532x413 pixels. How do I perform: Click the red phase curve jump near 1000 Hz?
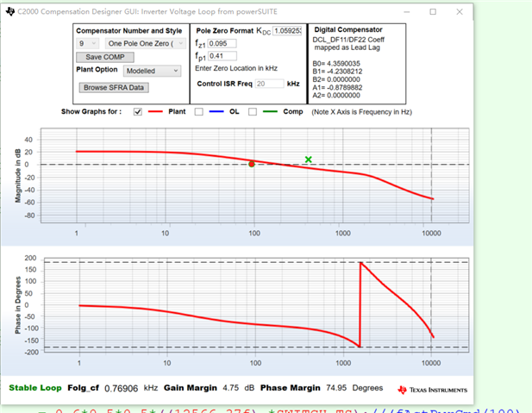tap(360, 304)
